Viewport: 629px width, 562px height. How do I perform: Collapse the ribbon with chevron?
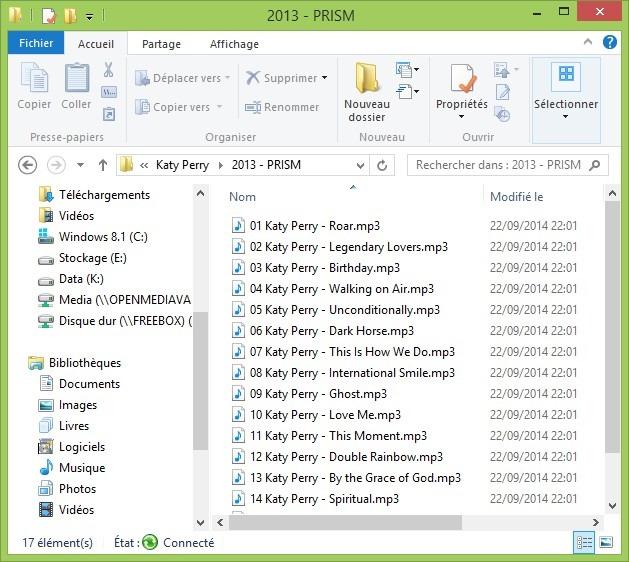588,42
